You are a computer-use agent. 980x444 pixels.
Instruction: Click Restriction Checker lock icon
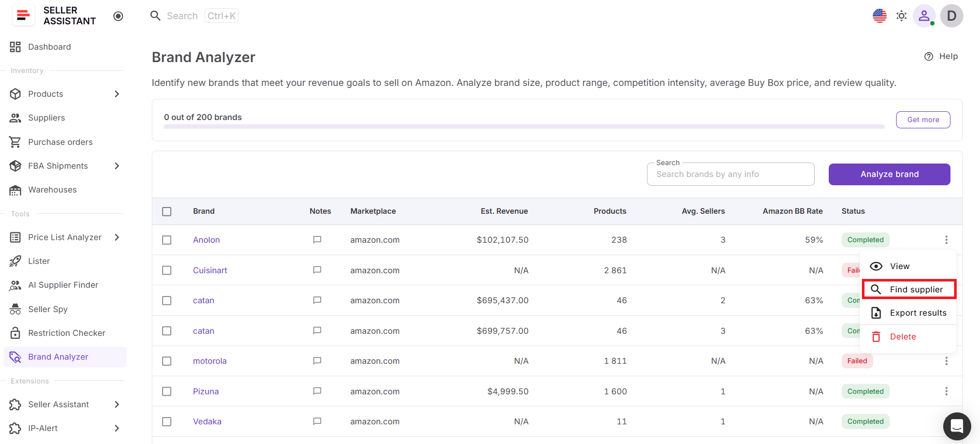16,333
